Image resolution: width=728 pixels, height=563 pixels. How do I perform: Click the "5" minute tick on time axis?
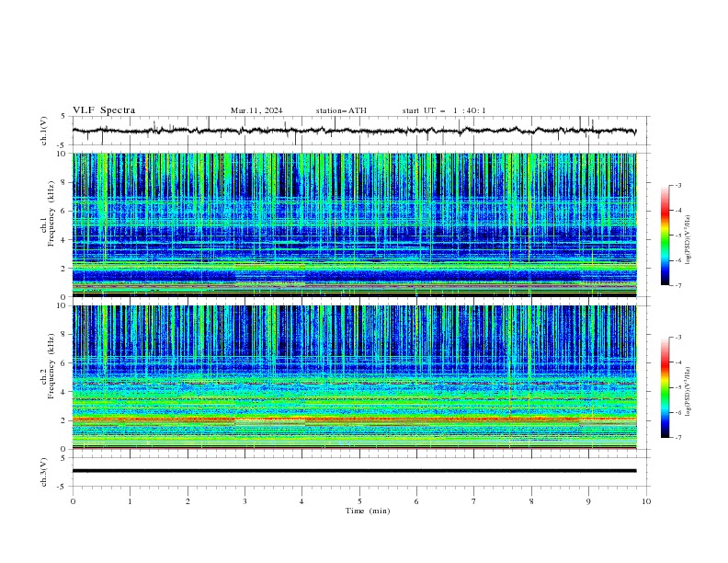click(x=359, y=501)
